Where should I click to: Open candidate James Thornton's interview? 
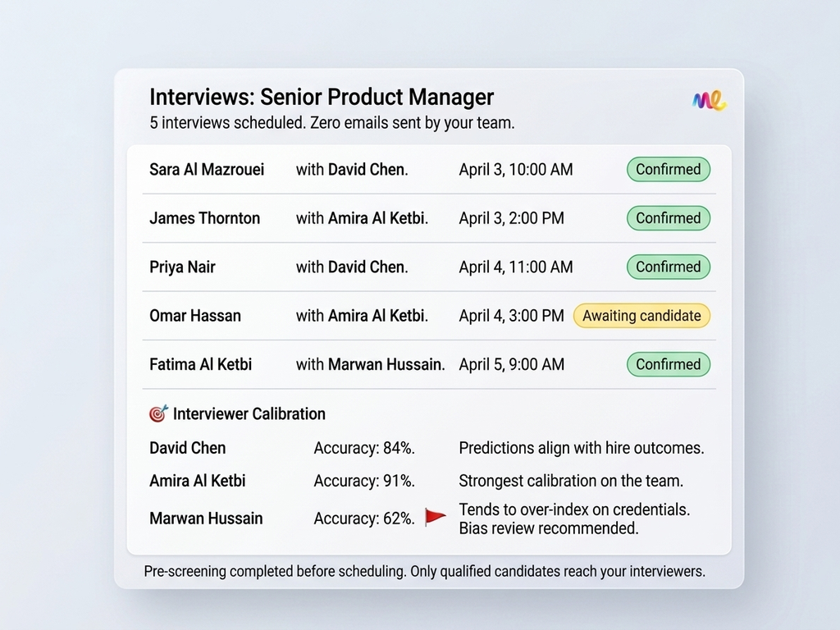pyautogui.click(x=204, y=218)
